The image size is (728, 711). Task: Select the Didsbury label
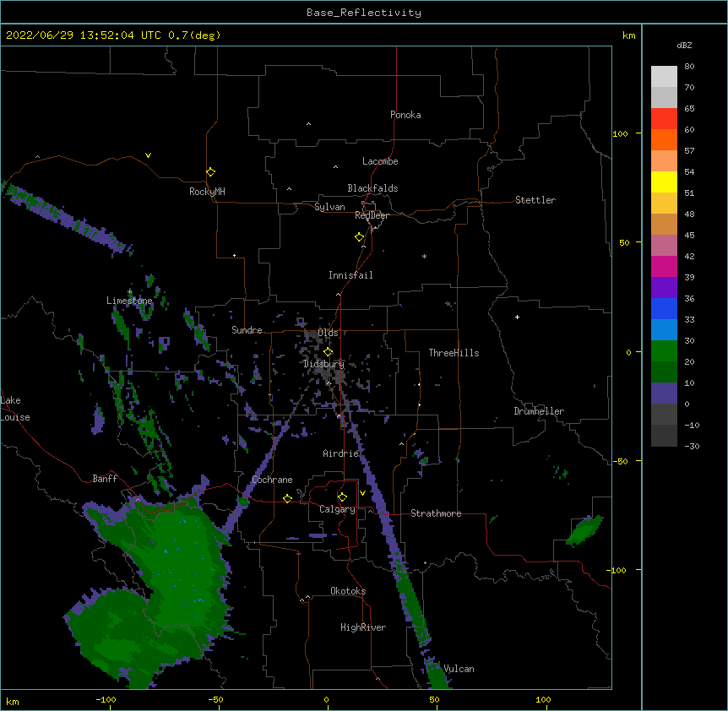324,364
